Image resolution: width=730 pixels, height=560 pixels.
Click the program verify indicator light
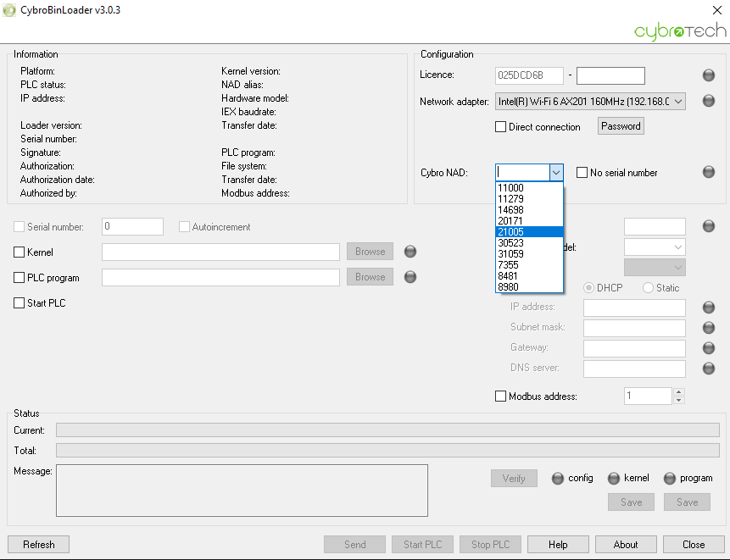(x=669, y=479)
